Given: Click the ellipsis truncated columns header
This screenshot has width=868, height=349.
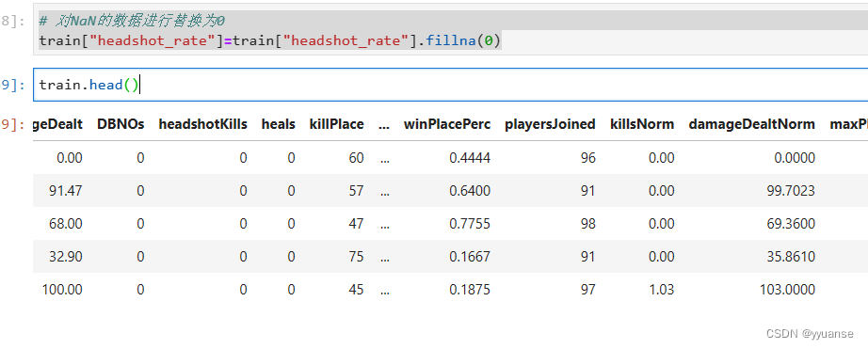Looking at the screenshot, I should (x=384, y=124).
